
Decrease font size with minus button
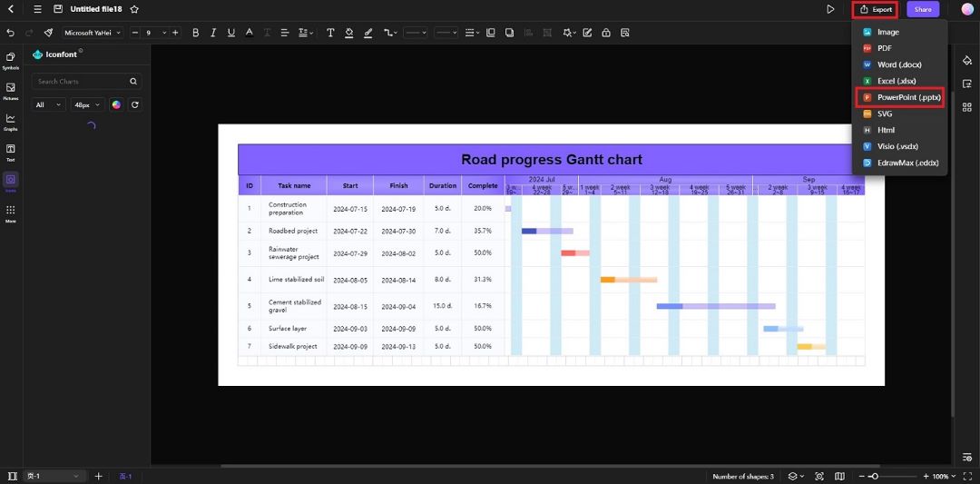(x=135, y=33)
